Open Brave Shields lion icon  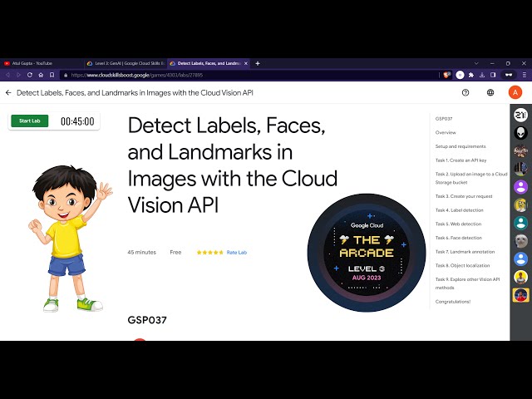tap(447, 75)
